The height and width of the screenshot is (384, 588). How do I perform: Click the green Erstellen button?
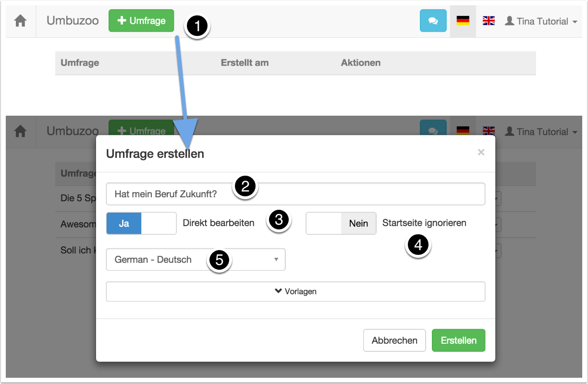tap(458, 340)
